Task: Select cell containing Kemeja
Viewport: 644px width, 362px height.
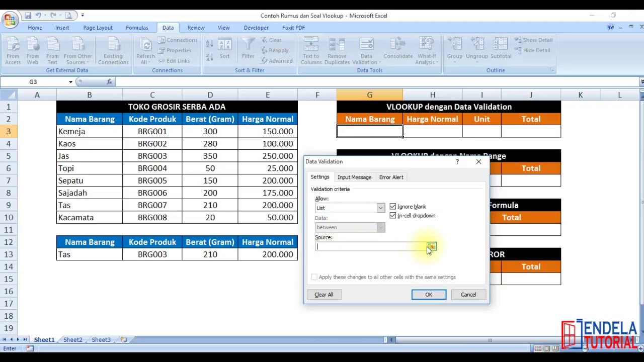Action: [x=89, y=131]
